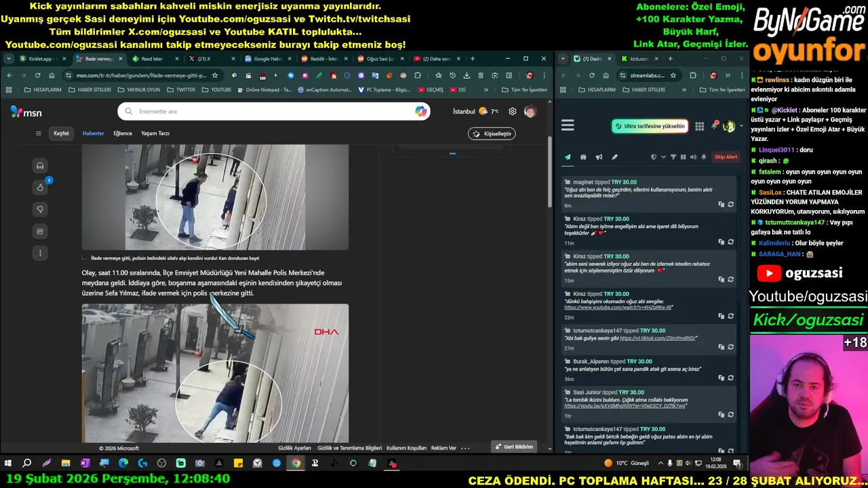
Task: Open the vt.tiktok.com link in tcturnutcankaya147's tip
Action: (657, 338)
